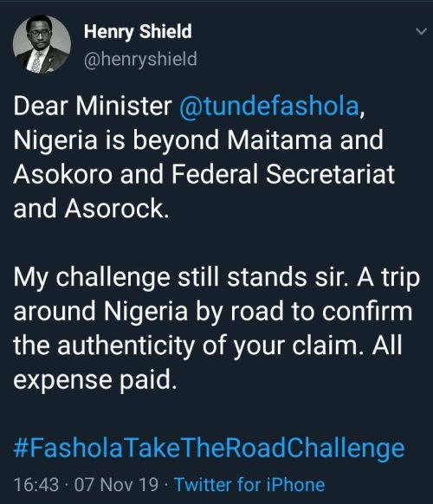Open the #FasholaTakeTheRoadChallenge hashtag
The height and width of the screenshot is (504, 433).
pyautogui.click(x=209, y=449)
